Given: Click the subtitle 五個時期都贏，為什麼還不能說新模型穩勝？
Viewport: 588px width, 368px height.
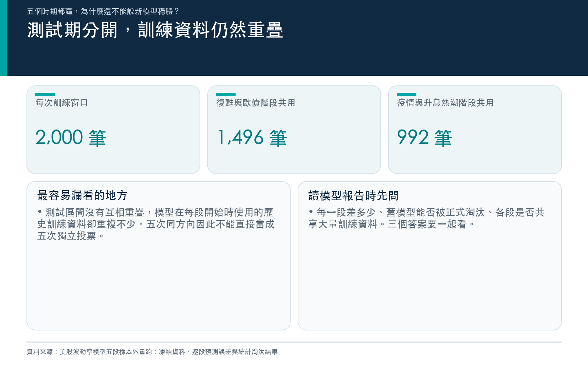Looking at the screenshot, I should click(x=103, y=11).
